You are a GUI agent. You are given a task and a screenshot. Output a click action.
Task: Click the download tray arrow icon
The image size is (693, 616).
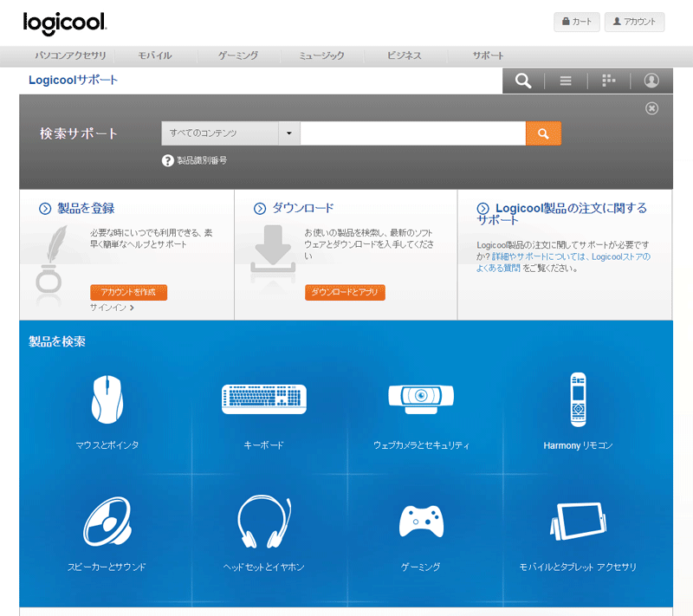[273, 250]
